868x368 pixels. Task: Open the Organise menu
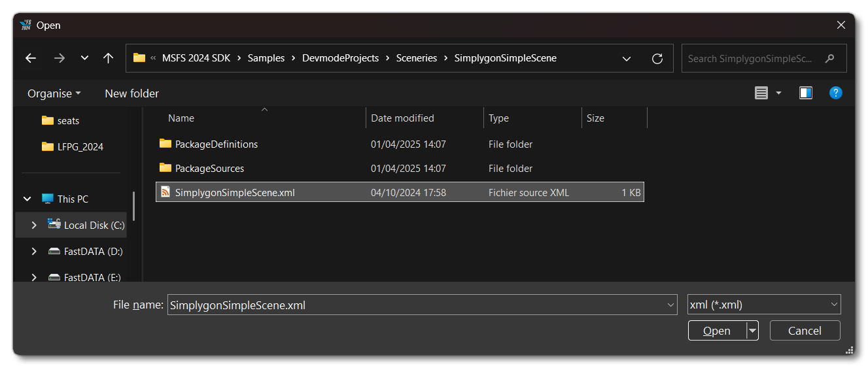point(54,93)
